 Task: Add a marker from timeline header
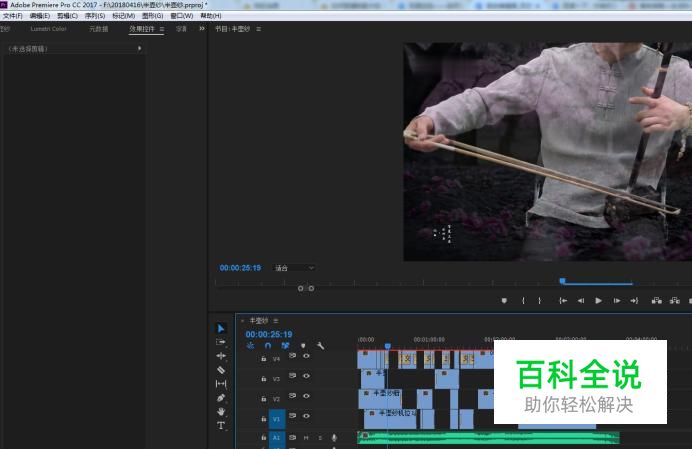point(303,346)
